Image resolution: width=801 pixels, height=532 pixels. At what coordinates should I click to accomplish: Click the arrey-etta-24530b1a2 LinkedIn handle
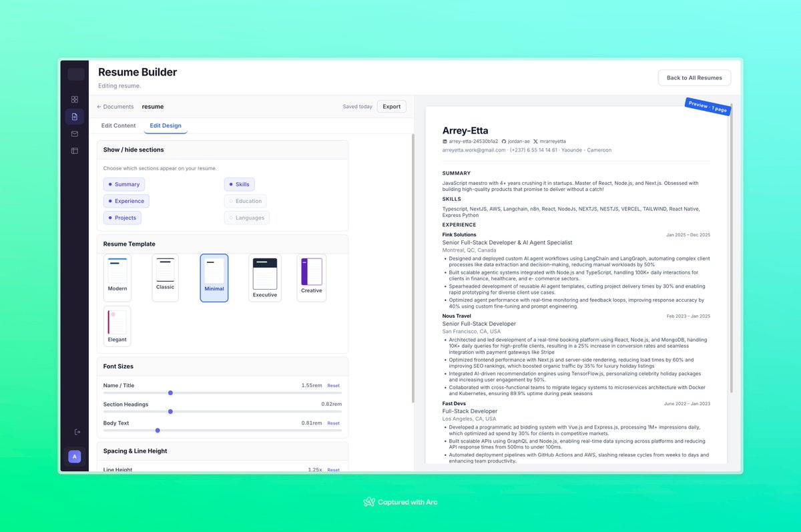coord(473,142)
